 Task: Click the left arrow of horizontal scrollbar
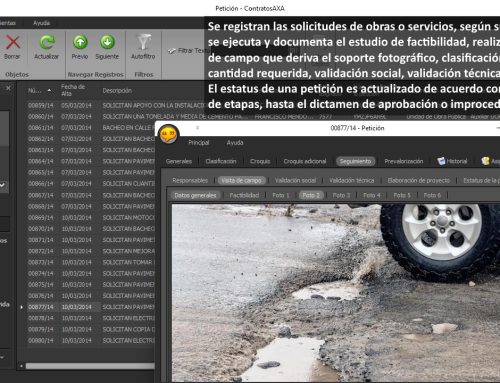tap(21, 366)
